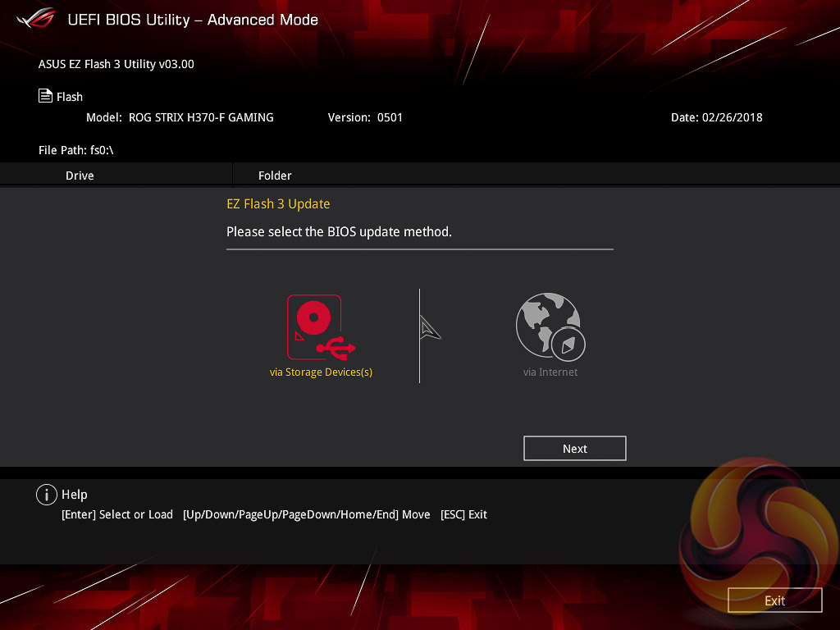This screenshot has height=630, width=840.
Task: Click 'UEFI BIOS Utility – Advanced Mode' title
Action: pos(193,20)
